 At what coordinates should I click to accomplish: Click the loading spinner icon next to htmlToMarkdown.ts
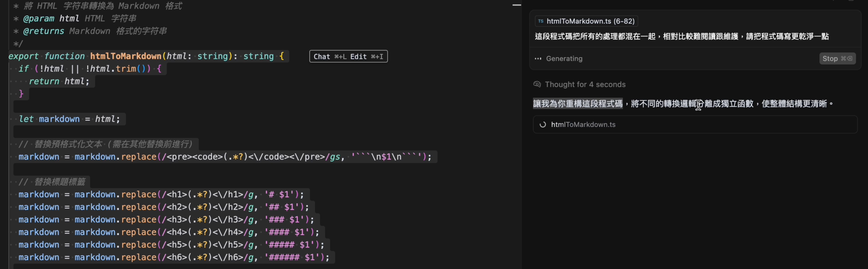(x=542, y=125)
